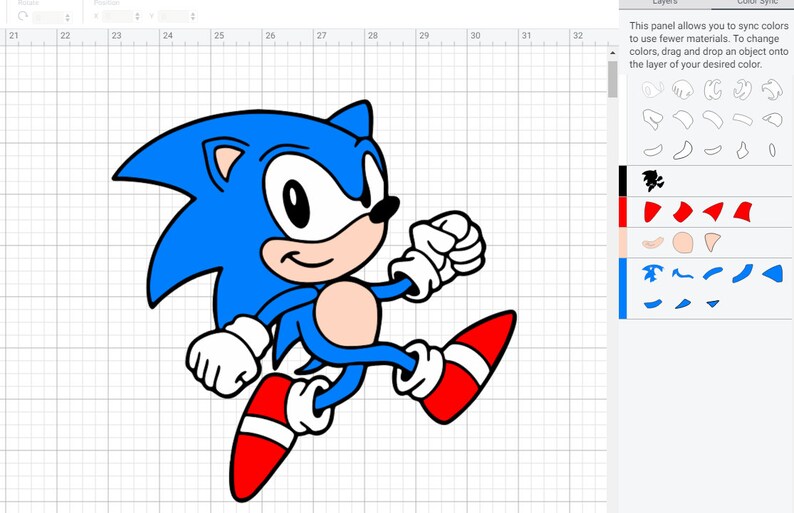794x513 pixels.
Task: Click the vertical canvas scrollbar thumb
Action: coord(613,79)
